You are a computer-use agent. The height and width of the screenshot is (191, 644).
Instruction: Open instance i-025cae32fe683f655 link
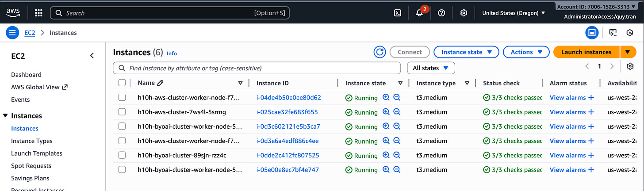[x=287, y=112]
